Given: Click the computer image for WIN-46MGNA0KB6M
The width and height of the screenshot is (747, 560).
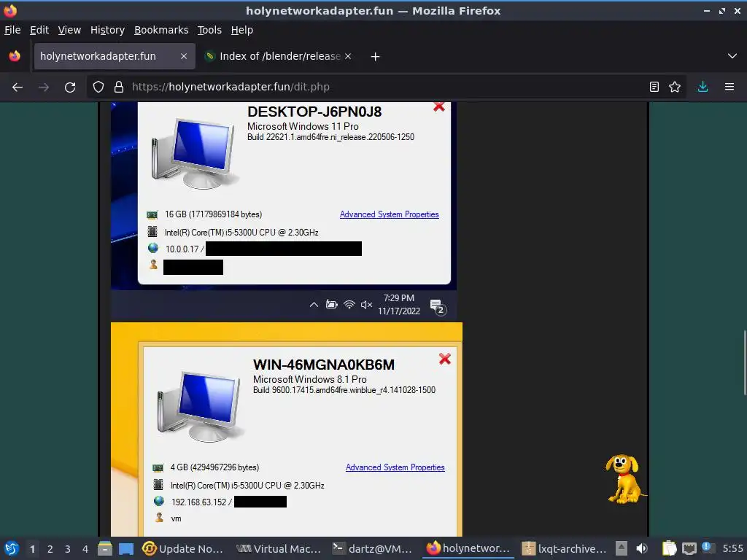Looking at the screenshot, I should tap(200, 406).
